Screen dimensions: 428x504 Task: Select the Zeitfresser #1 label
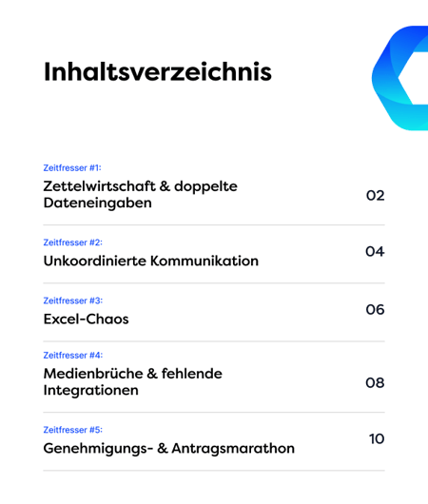click(72, 167)
